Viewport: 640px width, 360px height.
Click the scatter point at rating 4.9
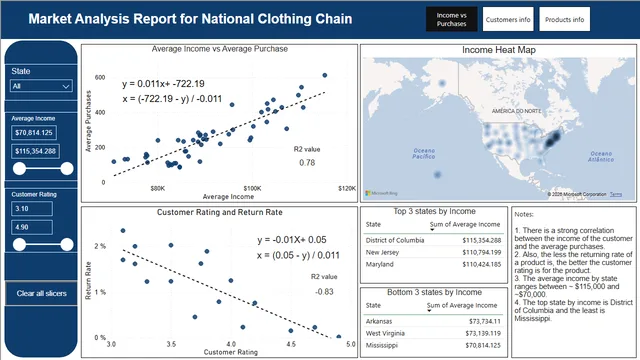click(339, 337)
